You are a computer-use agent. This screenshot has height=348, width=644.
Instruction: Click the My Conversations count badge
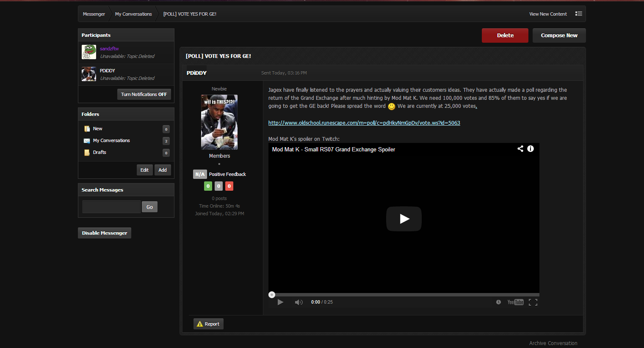click(166, 141)
